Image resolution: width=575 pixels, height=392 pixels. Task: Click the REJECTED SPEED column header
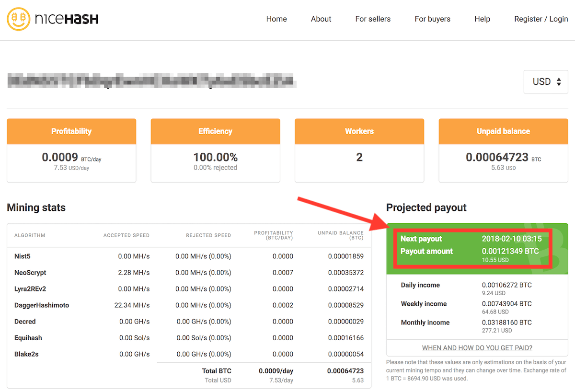(x=208, y=235)
